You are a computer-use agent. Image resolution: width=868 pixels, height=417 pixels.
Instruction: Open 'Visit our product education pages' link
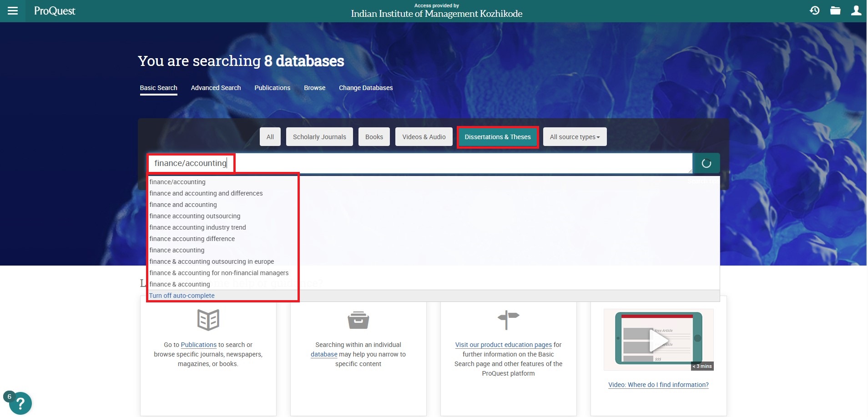click(503, 345)
